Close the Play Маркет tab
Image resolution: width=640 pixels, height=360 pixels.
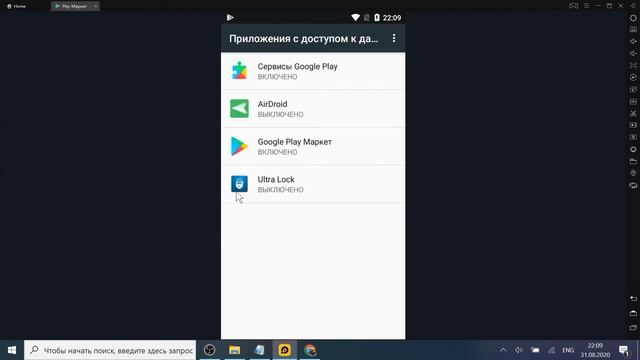point(96,6)
